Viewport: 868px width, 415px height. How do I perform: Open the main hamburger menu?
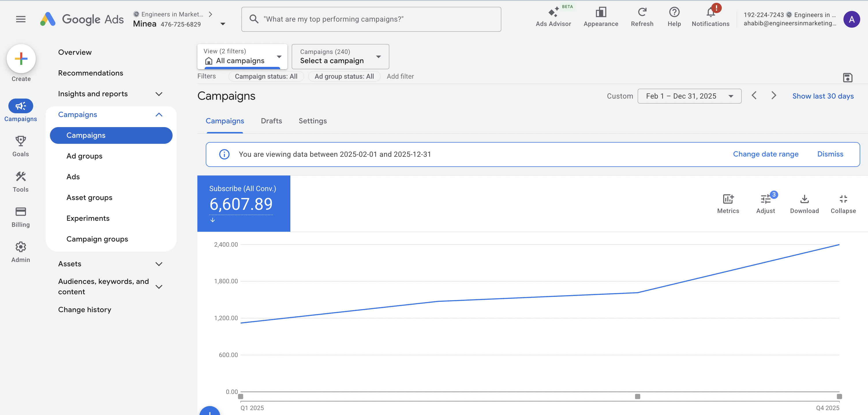tap(20, 19)
